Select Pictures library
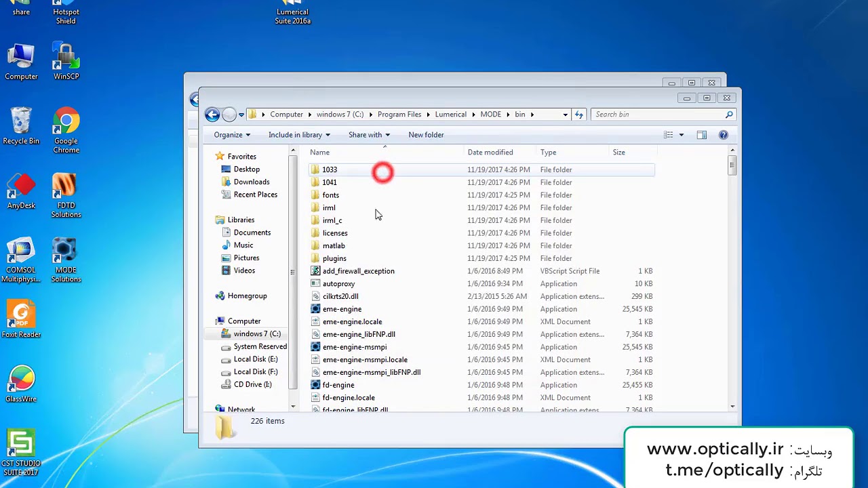Image resolution: width=868 pixels, height=488 pixels. point(246,258)
